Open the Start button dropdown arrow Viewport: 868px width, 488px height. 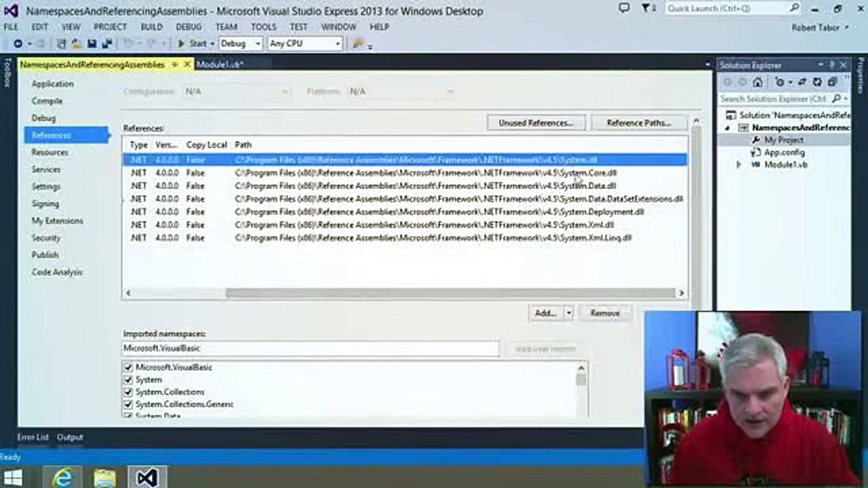[x=212, y=43]
